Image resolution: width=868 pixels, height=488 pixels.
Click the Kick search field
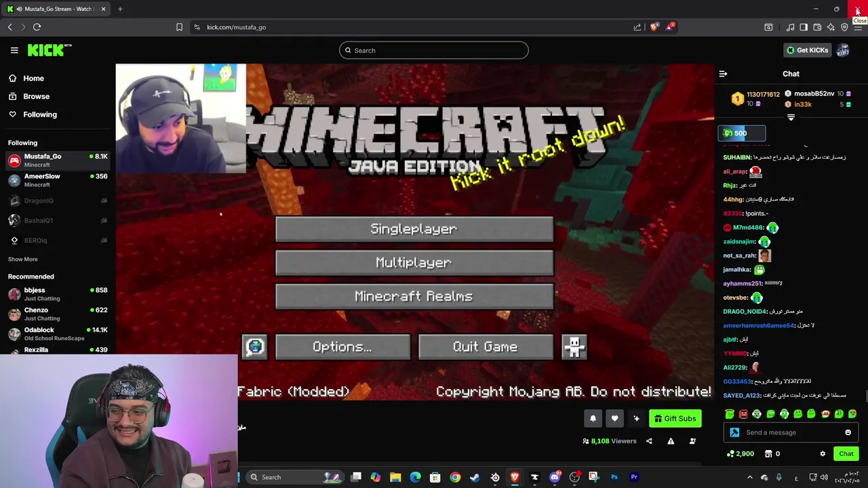(434, 50)
